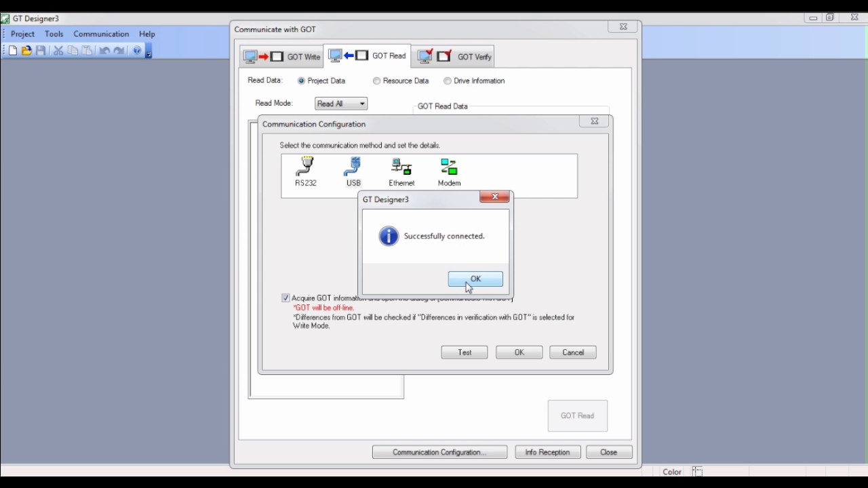This screenshot has width=868, height=488.
Task: Click the Communication Configuration... button
Action: [x=439, y=452]
